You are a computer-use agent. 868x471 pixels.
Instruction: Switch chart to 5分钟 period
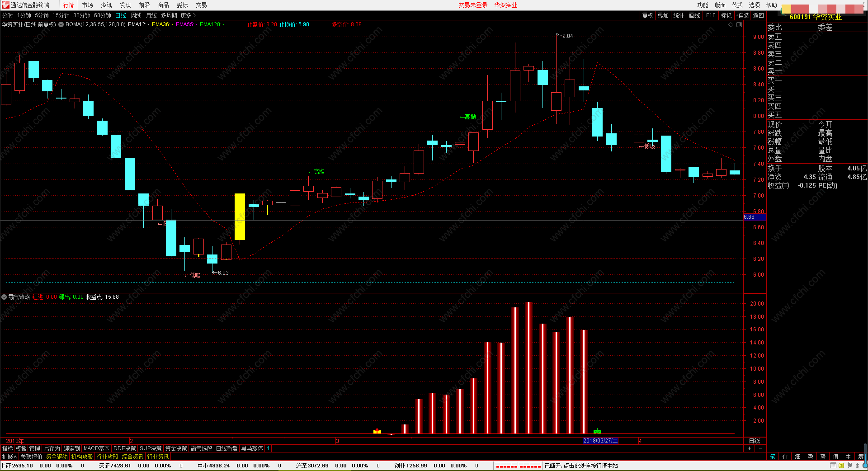click(42, 15)
